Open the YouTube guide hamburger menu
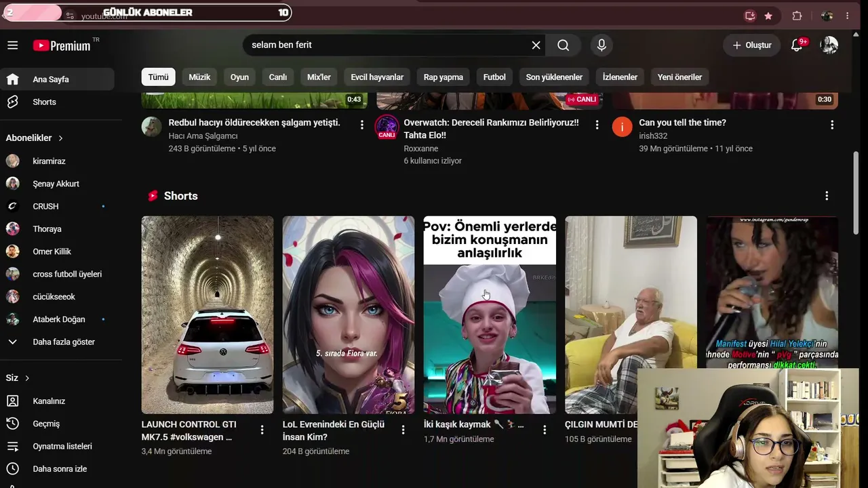868x488 pixels. coord(12,45)
